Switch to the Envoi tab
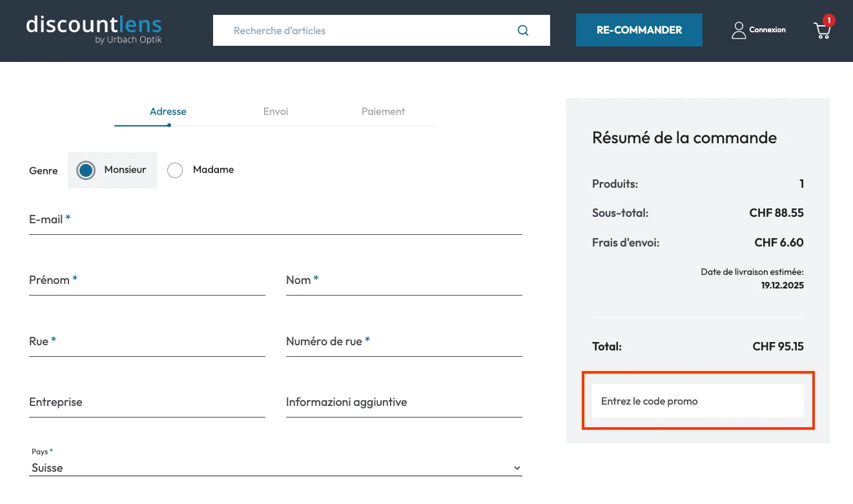Viewport: 853px width, 504px height. pos(276,111)
